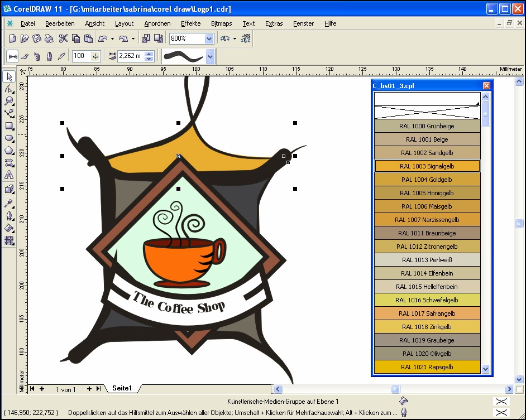Image resolution: width=526 pixels, height=420 pixels.
Task: Choose the Rectangle tool
Action: (8, 125)
